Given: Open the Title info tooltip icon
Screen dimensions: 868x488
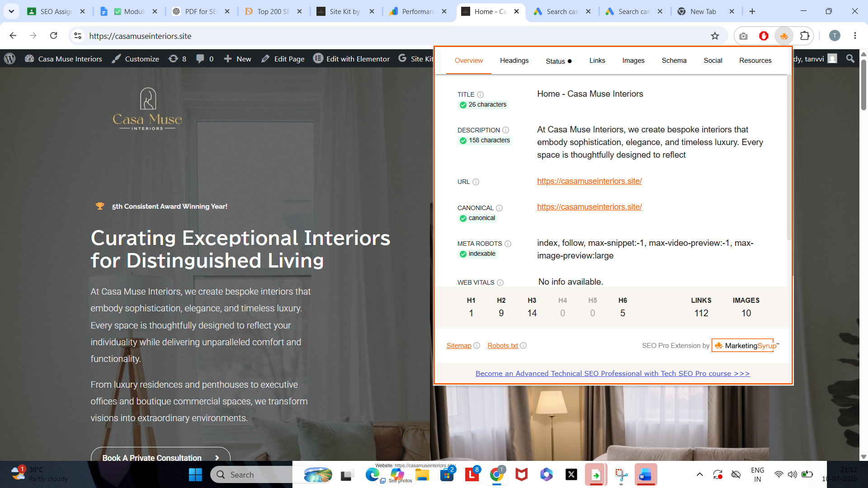Looking at the screenshot, I should coord(480,94).
